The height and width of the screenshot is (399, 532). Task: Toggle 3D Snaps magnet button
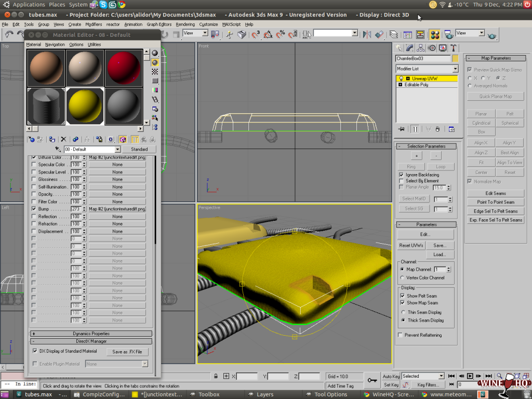256,34
